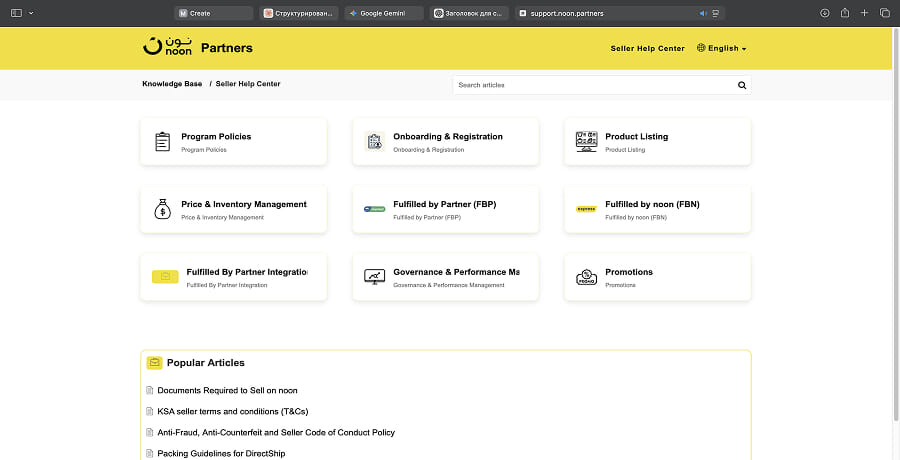This screenshot has height=460, width=900.
Task: Click the noon logo in the header
Action: [x=168, y=47]
